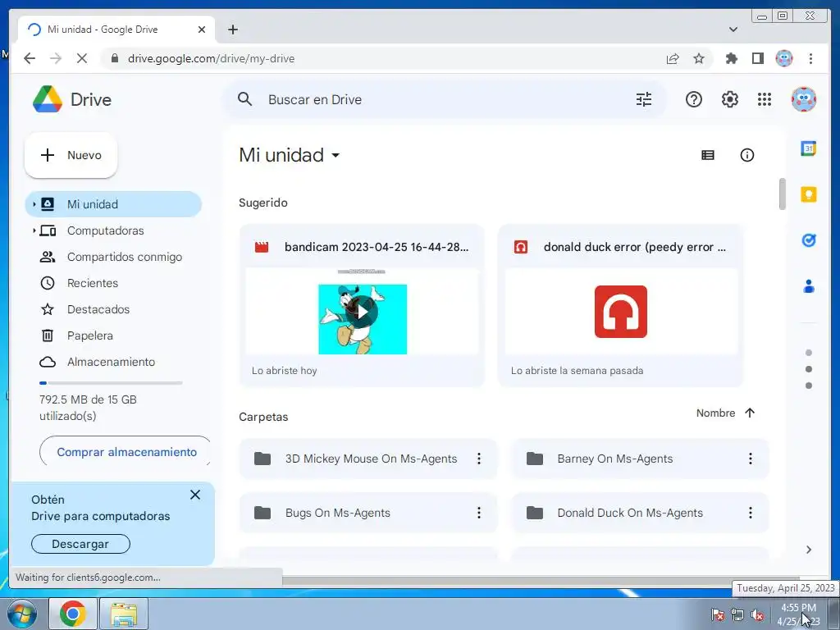Click the Drive vertical scrollbar
The width and height of the screenshot is (840, 630).
[782, 194]
